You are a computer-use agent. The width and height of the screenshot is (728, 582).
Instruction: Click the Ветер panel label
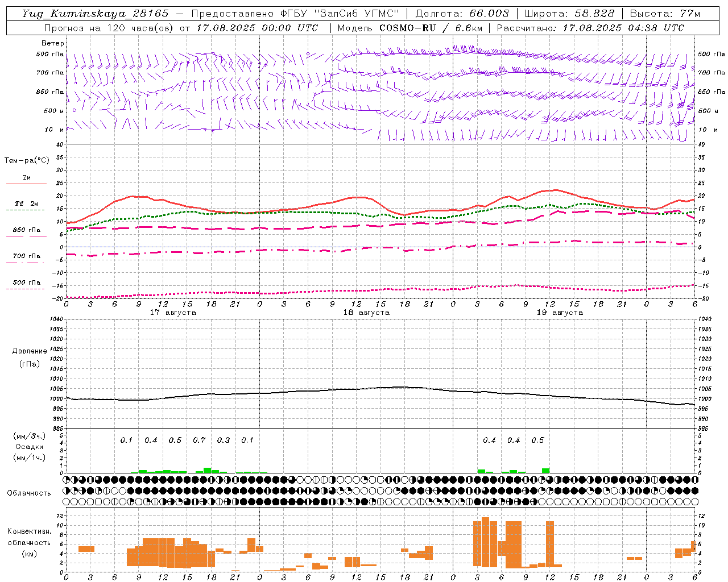pos(53,43)
